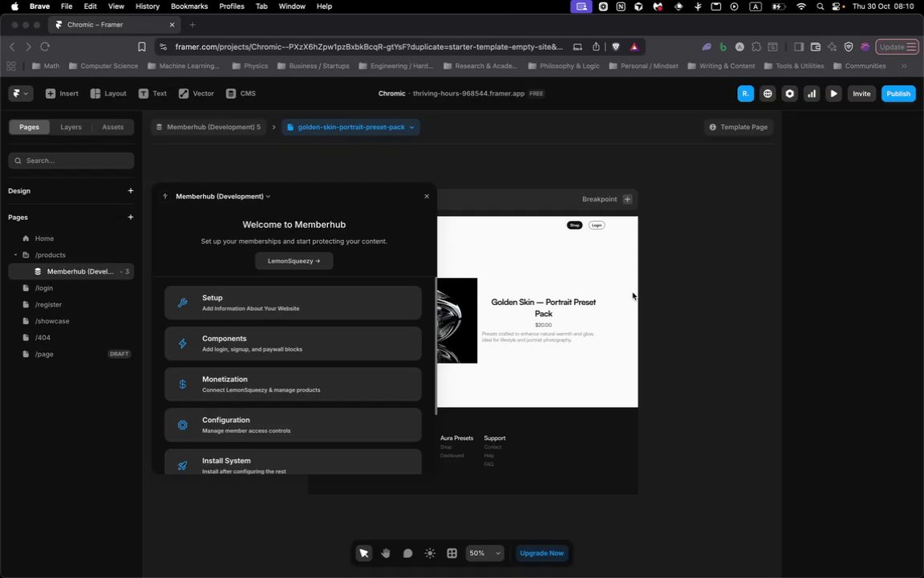Open the Configuration section

coord(293,425)
